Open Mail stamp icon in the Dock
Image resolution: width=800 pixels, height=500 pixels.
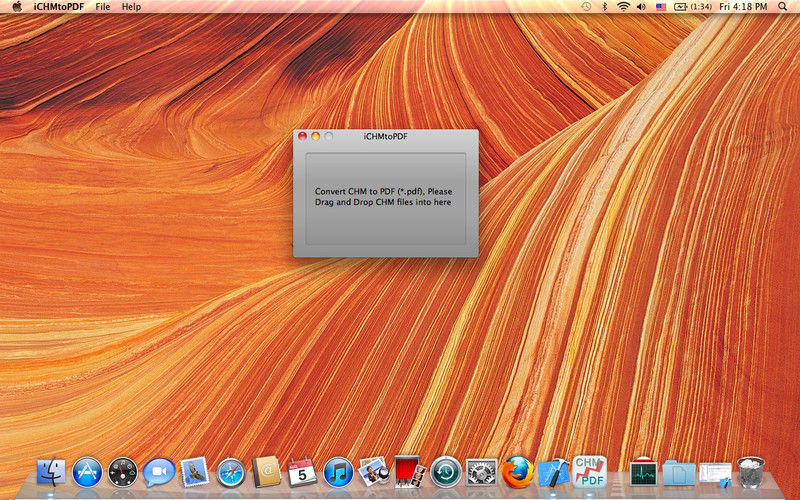194,471
